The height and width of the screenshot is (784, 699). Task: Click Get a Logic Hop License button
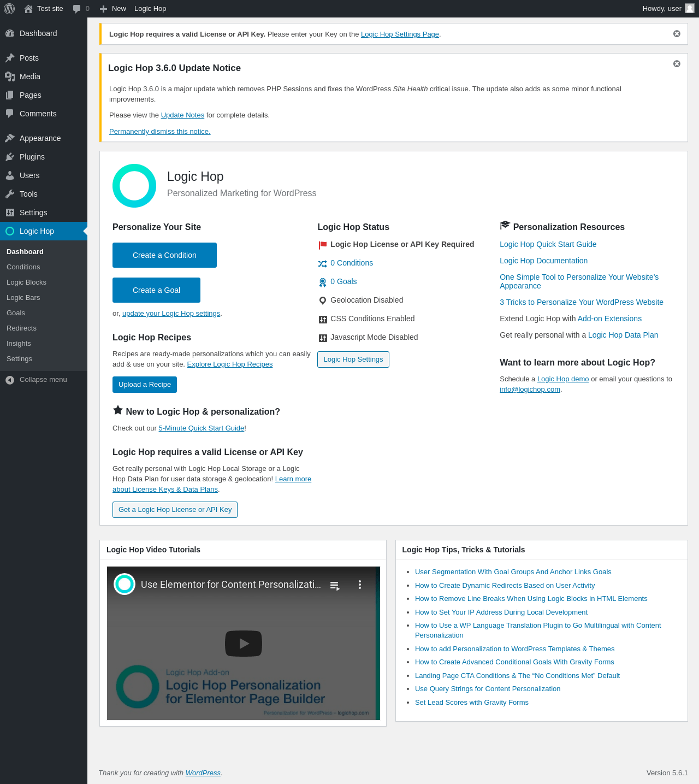click(x=175, y=510)
